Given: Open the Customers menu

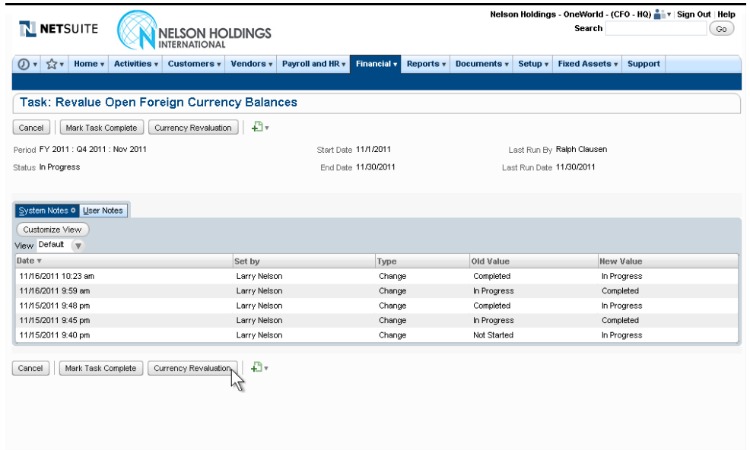Looking at the screenshot, I should pyautogui.click(x=194, y=64).
